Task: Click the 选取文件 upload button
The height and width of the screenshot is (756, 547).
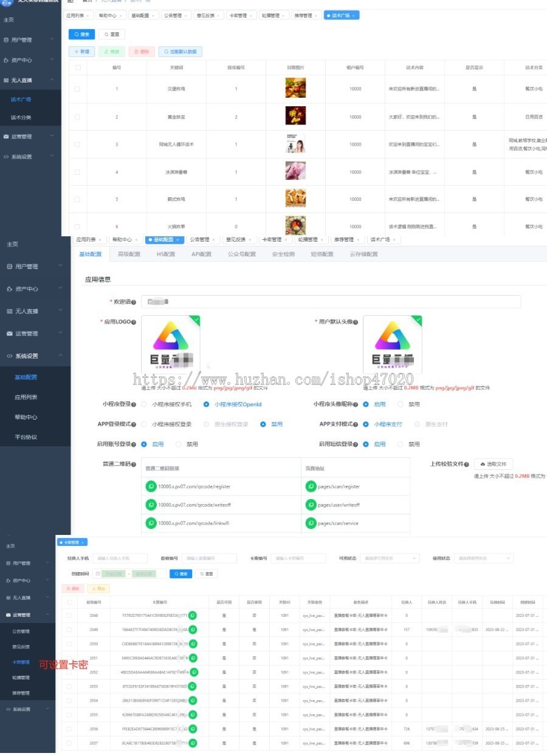Action: pos(493,464)
